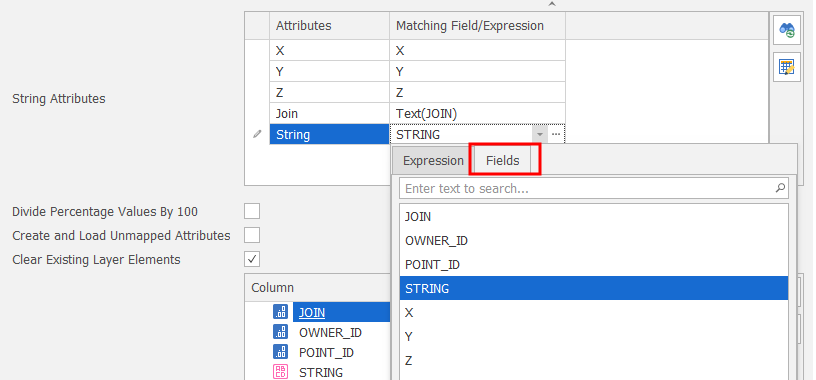The height and width of the screenshot is (380, 816).
Task: Click the OWNER_ID numeric column icon
Action: click(x=280, y=332)
